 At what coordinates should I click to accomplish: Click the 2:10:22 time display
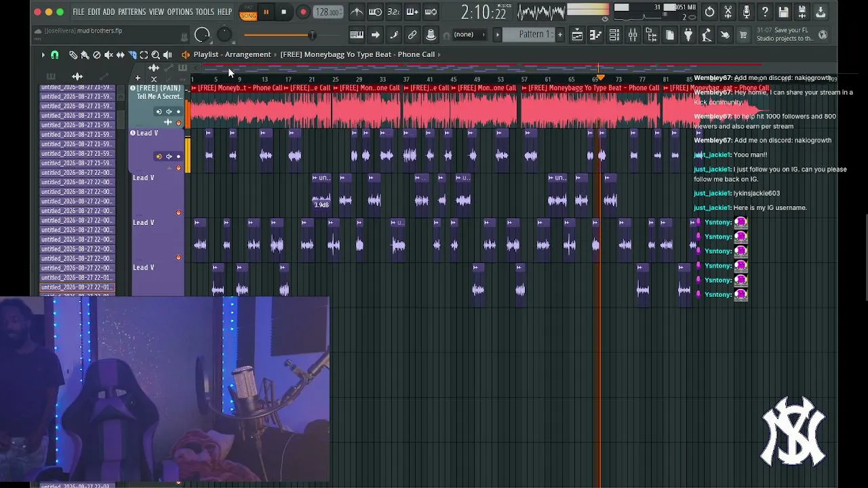[x=484, y=12]
